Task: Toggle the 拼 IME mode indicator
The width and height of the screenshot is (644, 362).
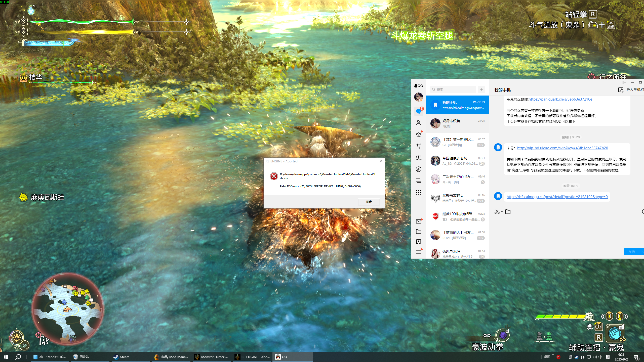Action: click(608, 357)
